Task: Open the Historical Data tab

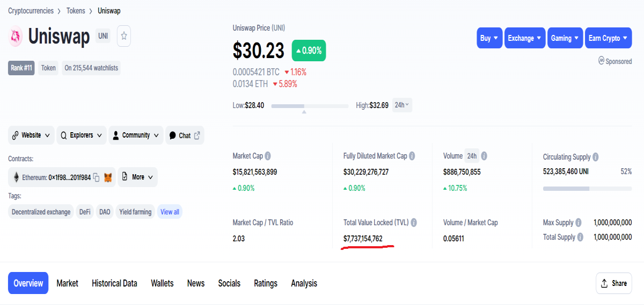Action: pyautogui.click(x=114, y=283)
